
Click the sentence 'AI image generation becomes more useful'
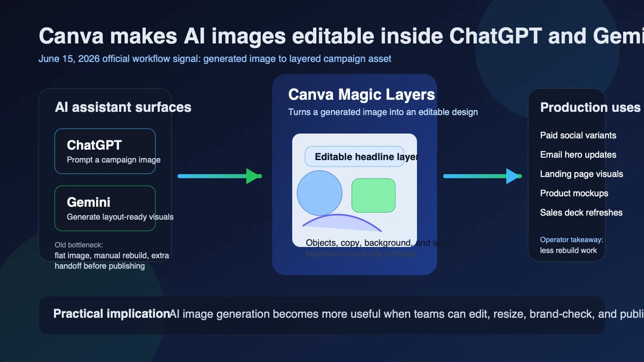[407, 314]
